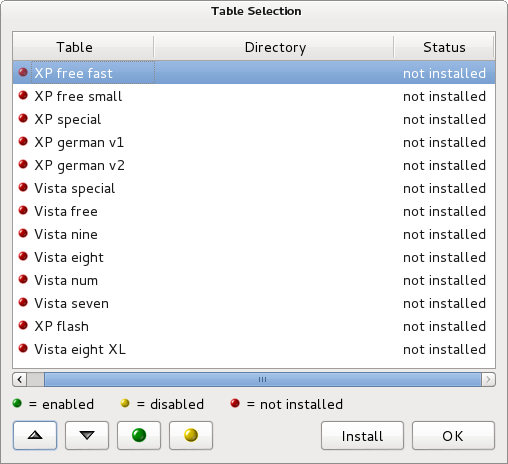This screenshot has height=464, width=508.
Task: Select the Vista special table
Action: [x=254, y=188]
